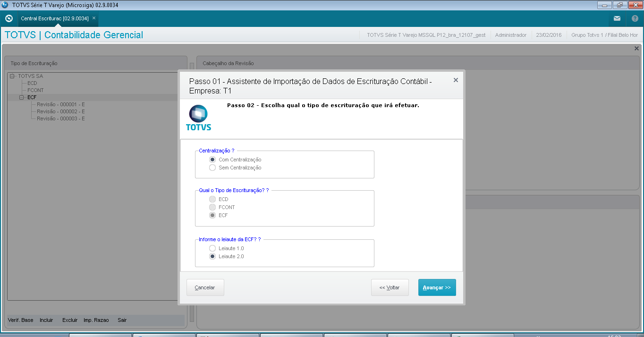The image size is (644, 337).
Task: Close the Central Escriturac tab
Action: click(94, 18)
